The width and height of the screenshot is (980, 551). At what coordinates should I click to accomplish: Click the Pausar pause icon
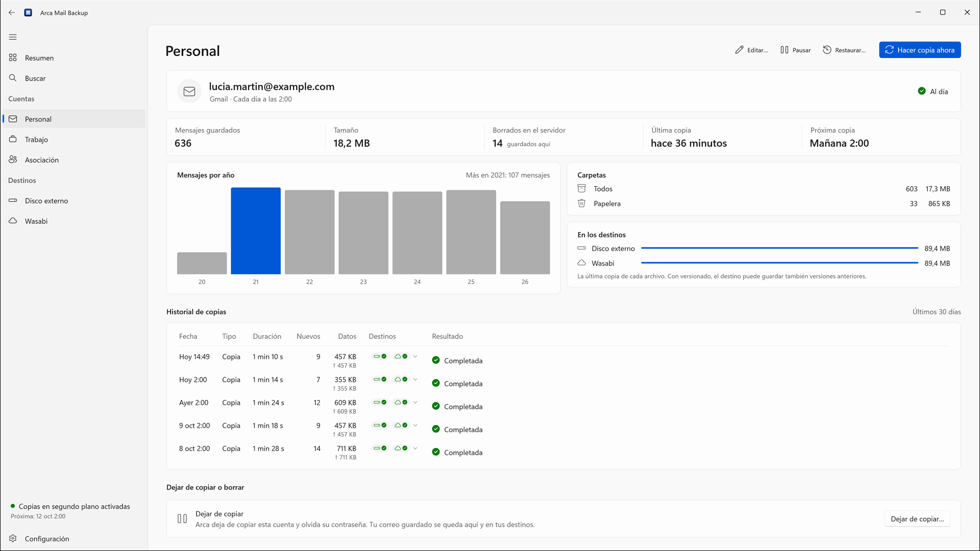coord(785,50)
